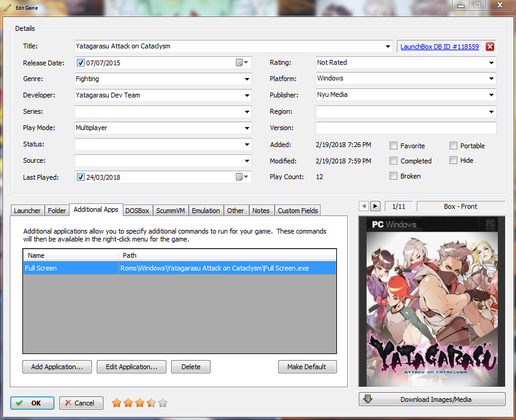Select the Full Screen application row
The image size is (516, 420).
click(180, 268)
